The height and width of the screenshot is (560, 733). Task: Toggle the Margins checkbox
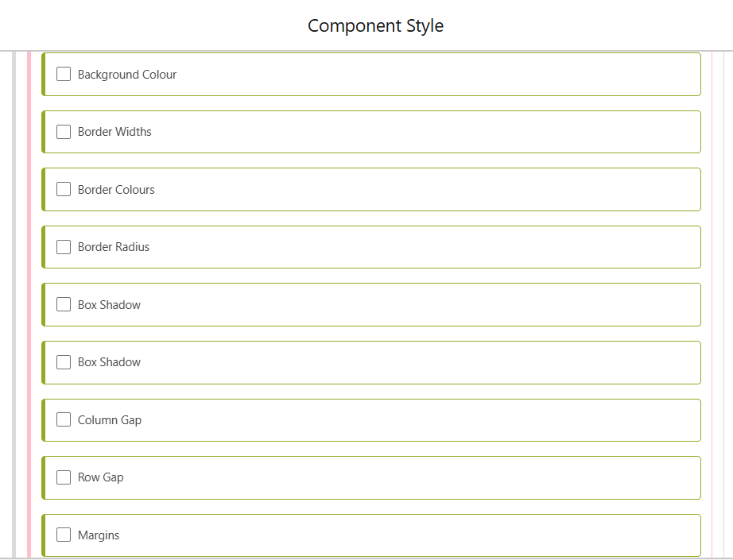[64, 535]
